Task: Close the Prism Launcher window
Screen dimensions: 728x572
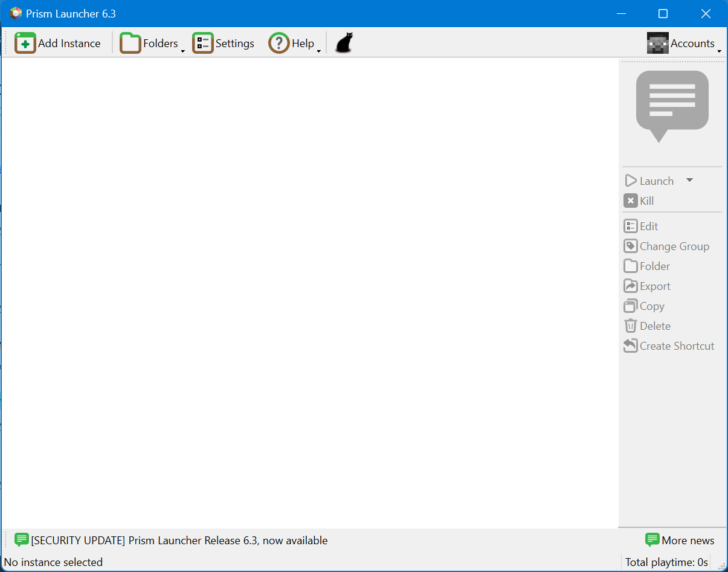Action: [706, 13]
